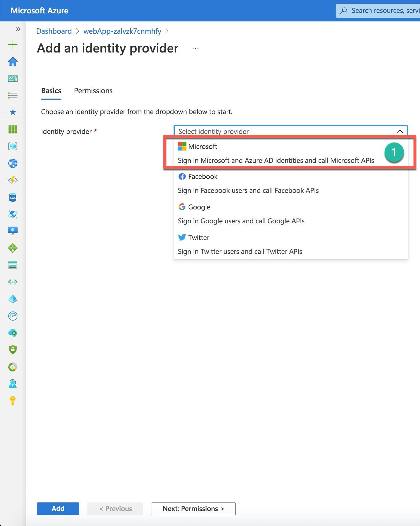Open the Dashboard chart icon in sidebar
The image size is (420, 526).
click(13, 78)
